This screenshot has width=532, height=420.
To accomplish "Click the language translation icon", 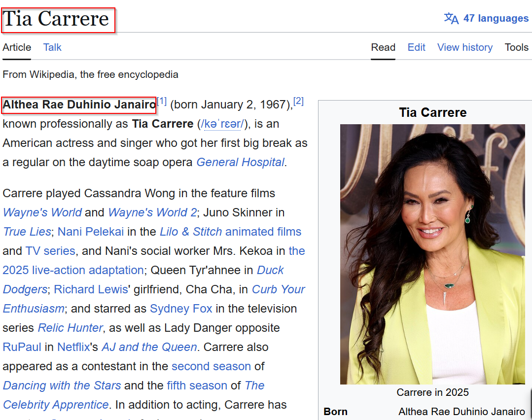I will tap(451, 18).
